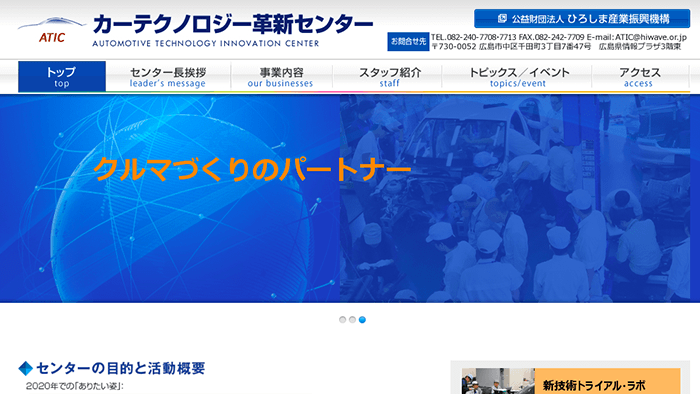The width and height of the screenshot is (700, 394).
Task: Show second slide via middle carousel dot
Action: (x=352, y=319)
